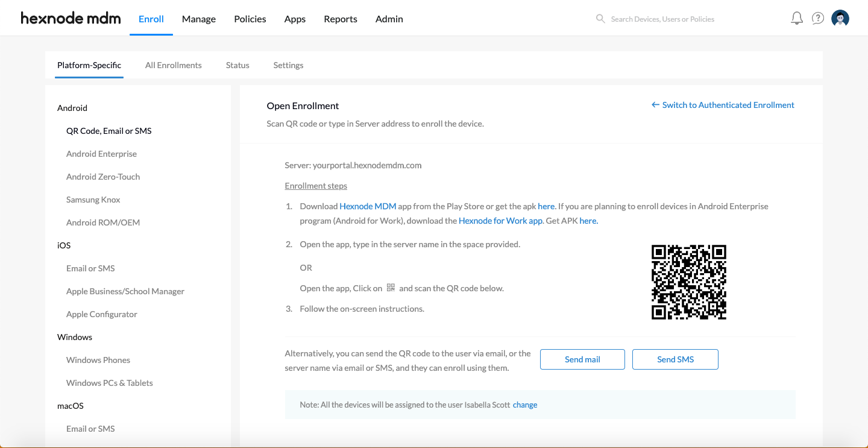Select the Platform-Specific tab
The height and width of the screenshot is (448, 868).
[x=89, y=65]
